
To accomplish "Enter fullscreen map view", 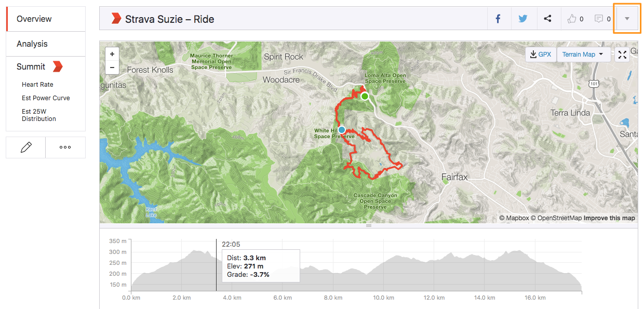I will pos(622,54).
